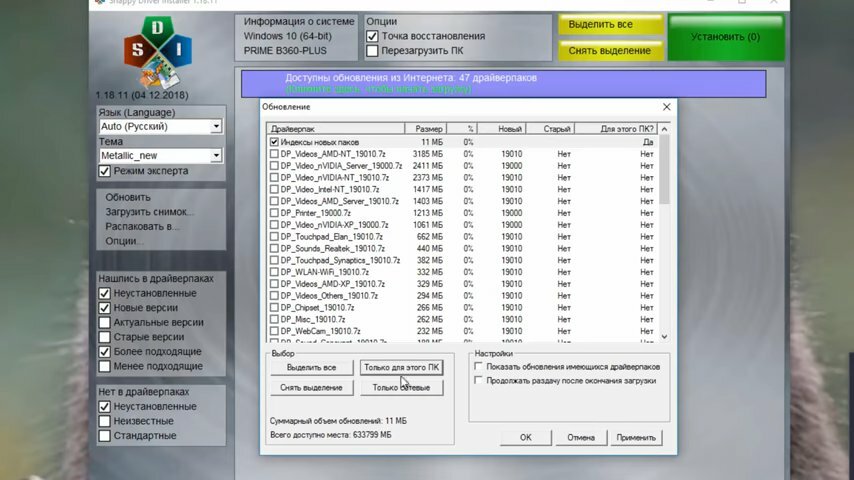854x480 pixels.
Task: Click Информация о системе panel
Action: 298,37
